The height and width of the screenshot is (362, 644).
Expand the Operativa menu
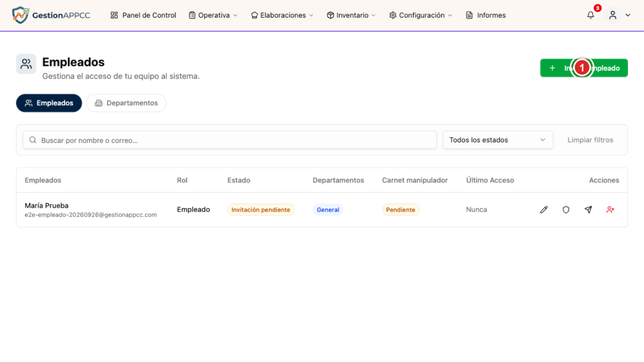213,15
